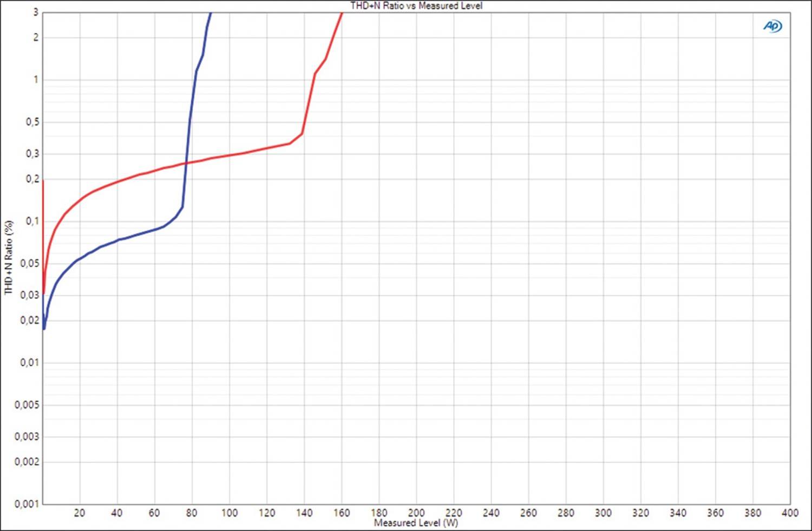
Task: Click the THD+N Ratio (%) vertical axis title
Action: (x=8, y=257)
